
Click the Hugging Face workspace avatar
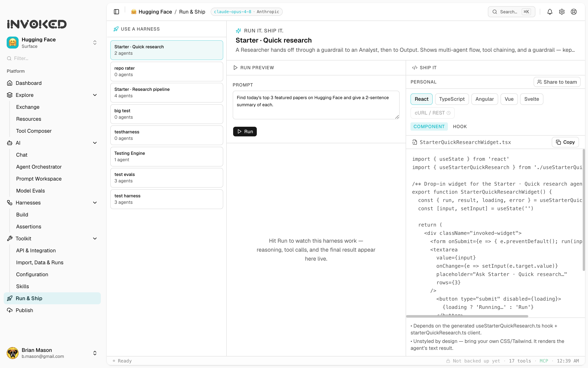pyautogui.click(x=13, y=43)
